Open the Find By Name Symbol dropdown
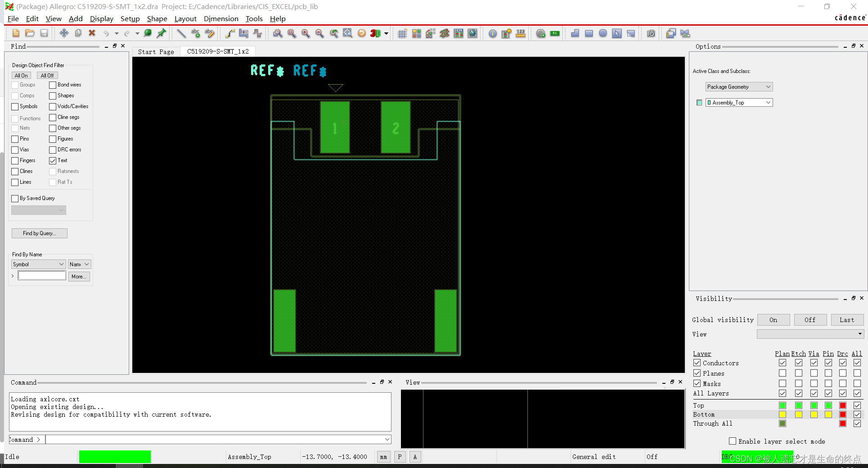Image resolution: width=868 pixels, height=468 pixels. point(38,264)
